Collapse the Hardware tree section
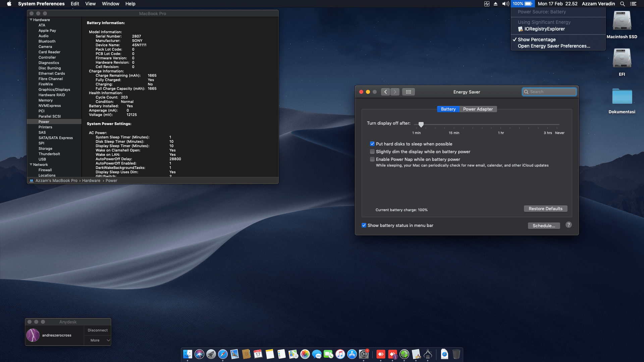 click(31, 20)
